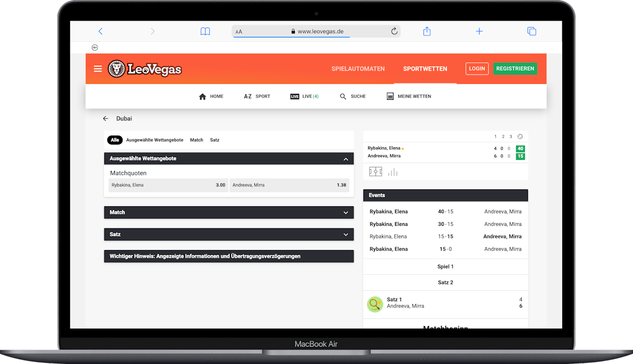This screenshot has height=364, width=633.
Task: Open a new browser tab with plus
Action: tap(479, 32)
